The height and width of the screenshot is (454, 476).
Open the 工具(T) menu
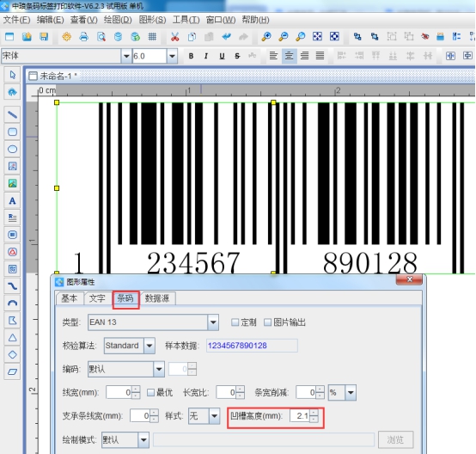186,20
